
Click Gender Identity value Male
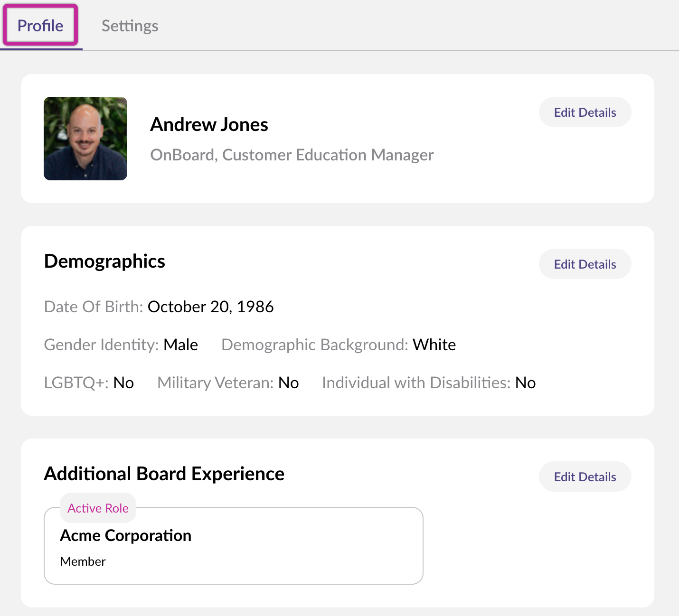pos(181,345)
